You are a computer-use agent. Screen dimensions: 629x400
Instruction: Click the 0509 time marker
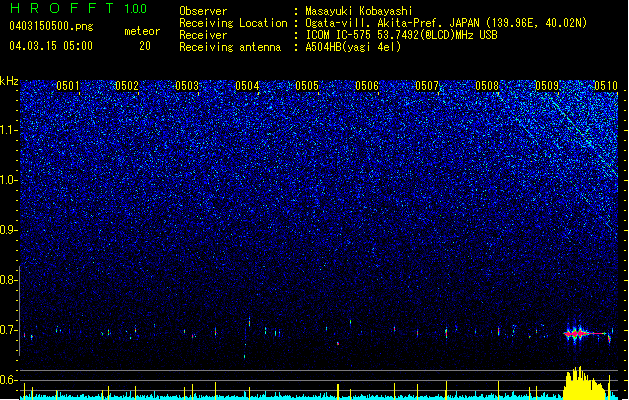tap(547, 86)
